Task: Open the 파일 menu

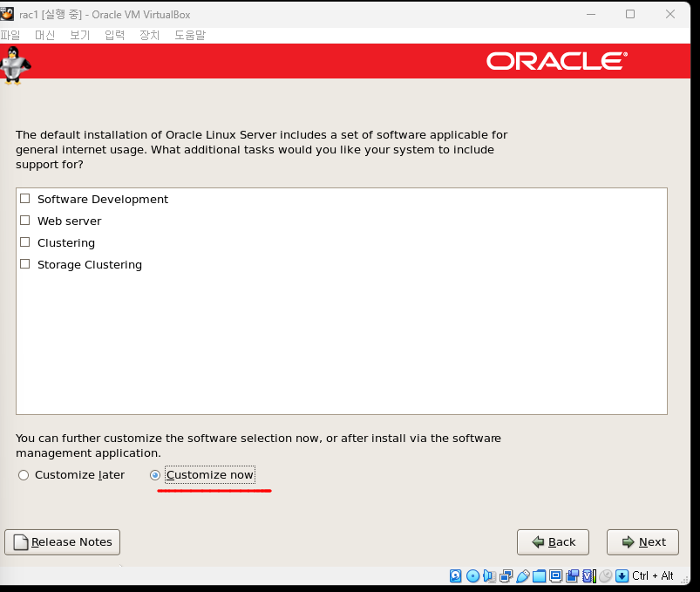Action: (x=10, y=35)
